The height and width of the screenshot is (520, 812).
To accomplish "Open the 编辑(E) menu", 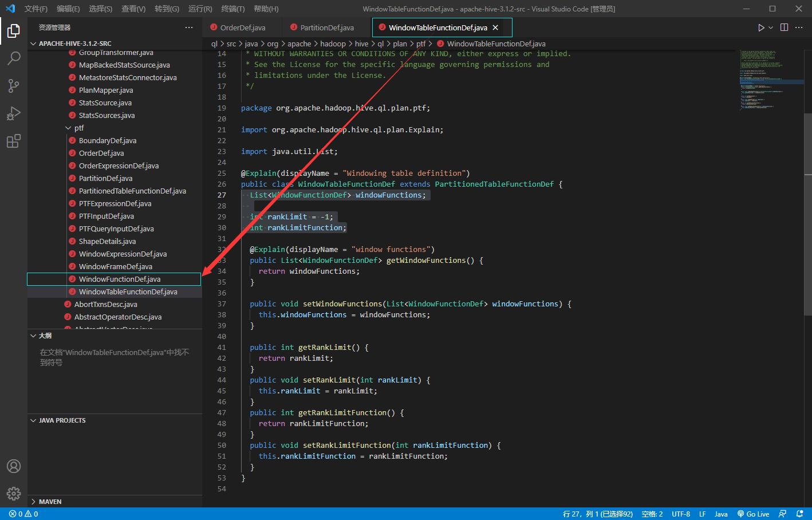I will [x=68, y=9].
